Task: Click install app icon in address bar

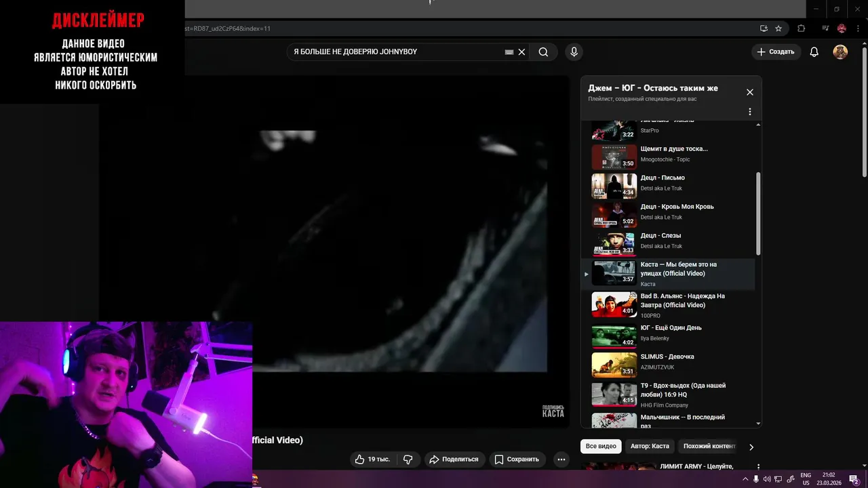Action: [x=764, y=28]
